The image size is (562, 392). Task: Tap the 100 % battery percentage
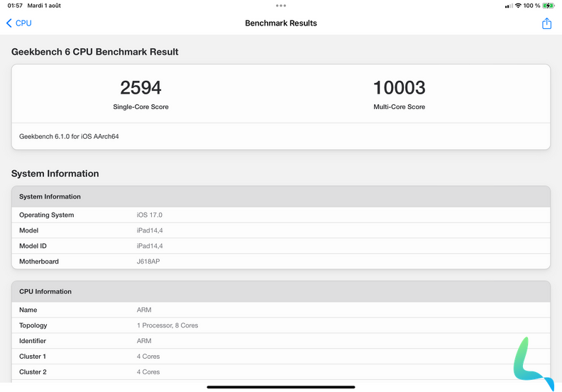(x=531, y=6)
